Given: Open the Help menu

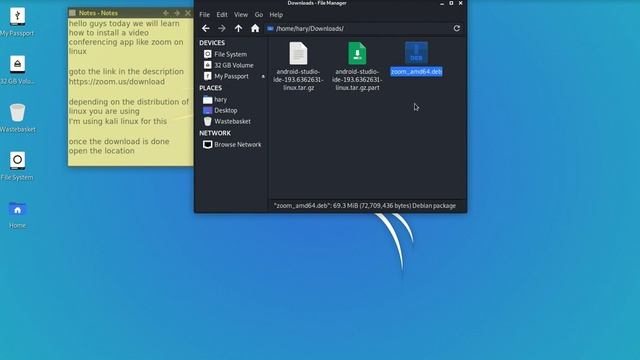Looking at the screenshot, I should [x=276, y=15].
